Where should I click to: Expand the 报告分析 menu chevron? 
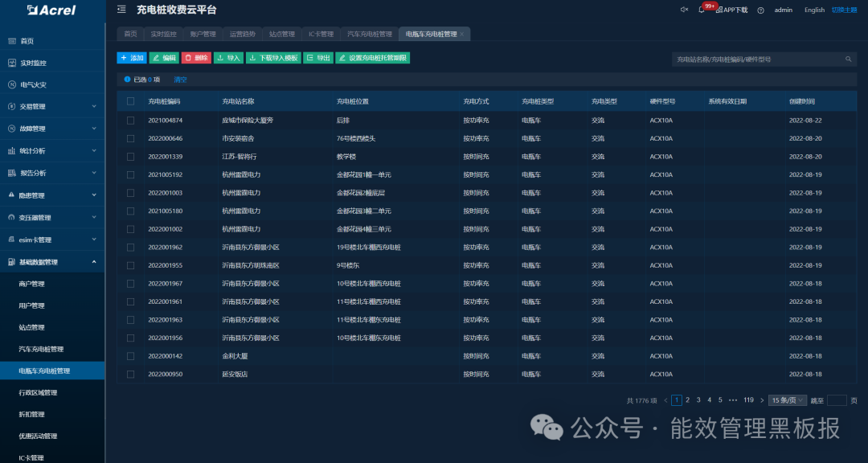coord(93,173)
